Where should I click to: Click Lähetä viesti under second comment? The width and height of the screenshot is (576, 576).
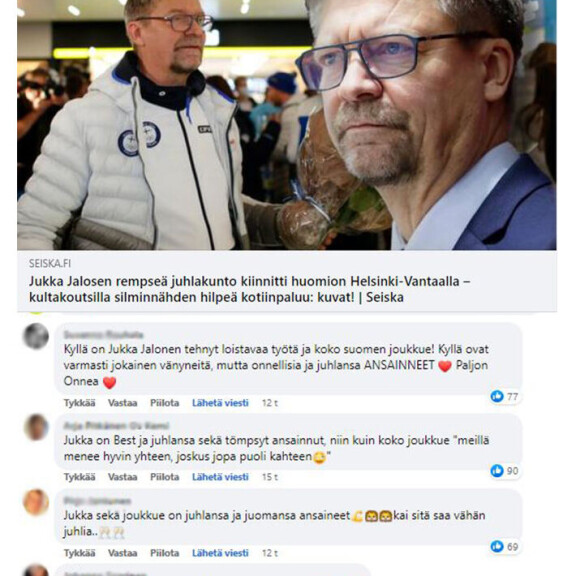pyautogui.click(x=220, y=477)
